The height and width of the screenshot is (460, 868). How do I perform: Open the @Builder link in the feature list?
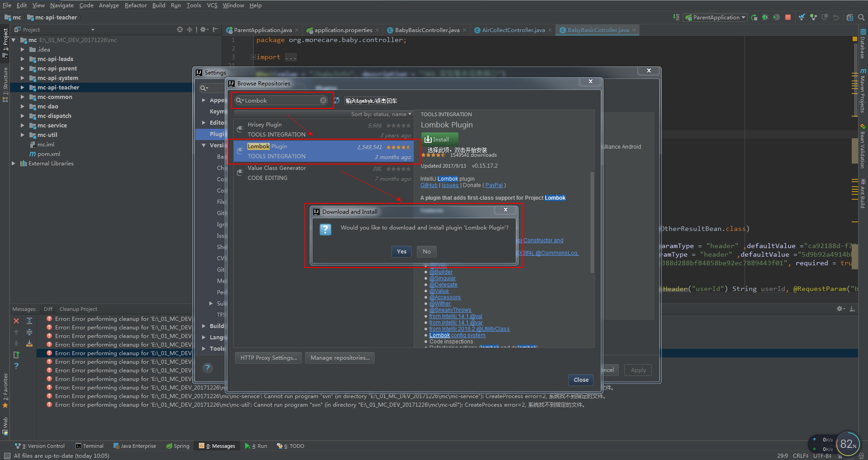click(441, 272)
